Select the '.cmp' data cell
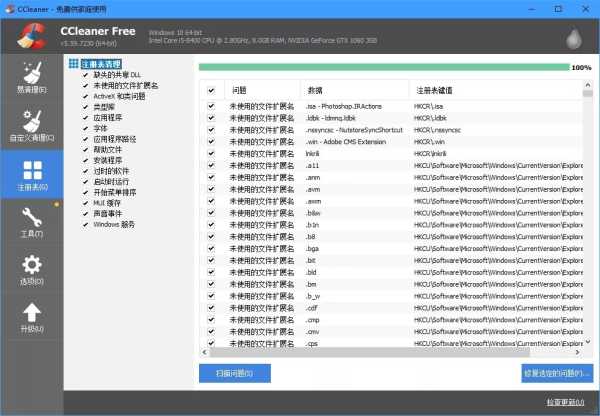This screenshot has height=416, width=600. pyautogui.click(x=313, y=320)
